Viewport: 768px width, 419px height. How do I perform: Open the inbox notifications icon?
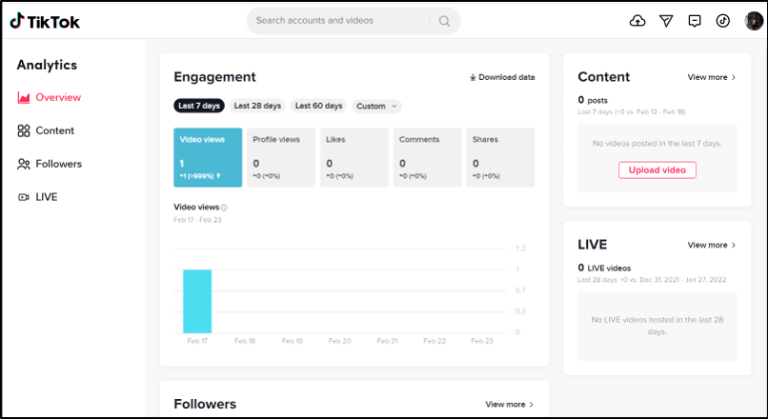(695, 21)
